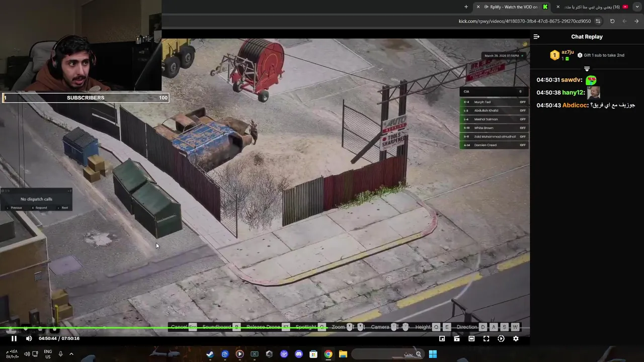This screenshot has width=644, height=362.
Task: Open Steam from the taskbar
Action: coord(210,354)
